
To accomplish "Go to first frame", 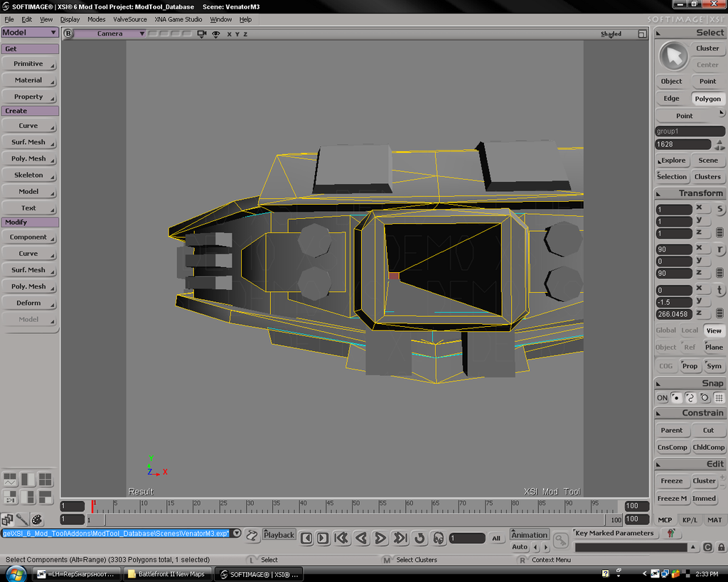I will click(341, 538).
